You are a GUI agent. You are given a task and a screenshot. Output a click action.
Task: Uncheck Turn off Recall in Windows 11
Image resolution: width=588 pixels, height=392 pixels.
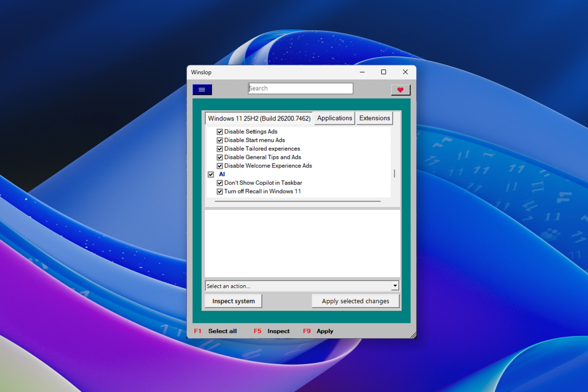[220, 191]
